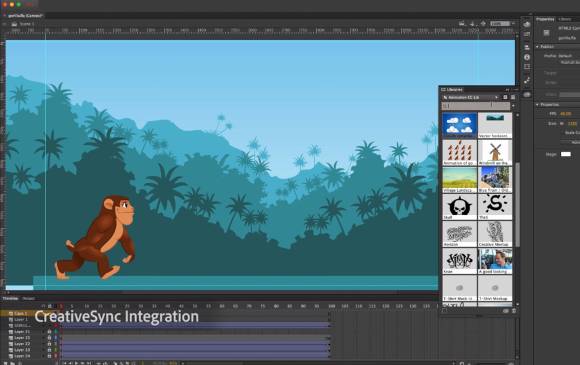This screenshot has height=365, width=580.
Task: Select the Timeline tab
Action: [10, 298]
